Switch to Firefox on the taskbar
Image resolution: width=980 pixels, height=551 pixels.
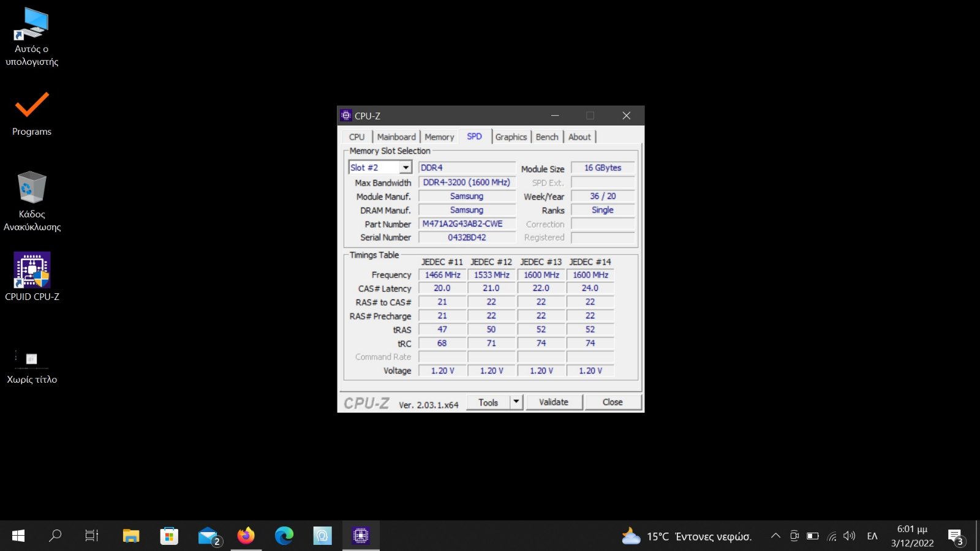[x=246, y=536]
